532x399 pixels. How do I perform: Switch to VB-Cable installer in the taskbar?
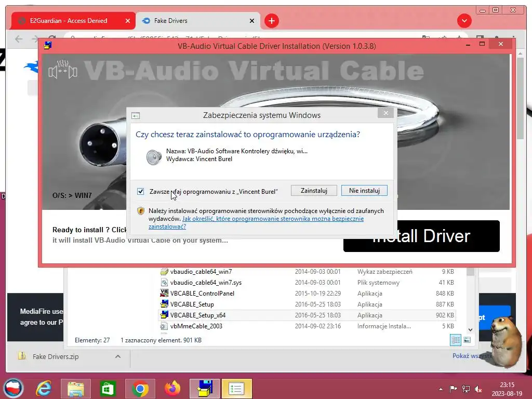205,389
